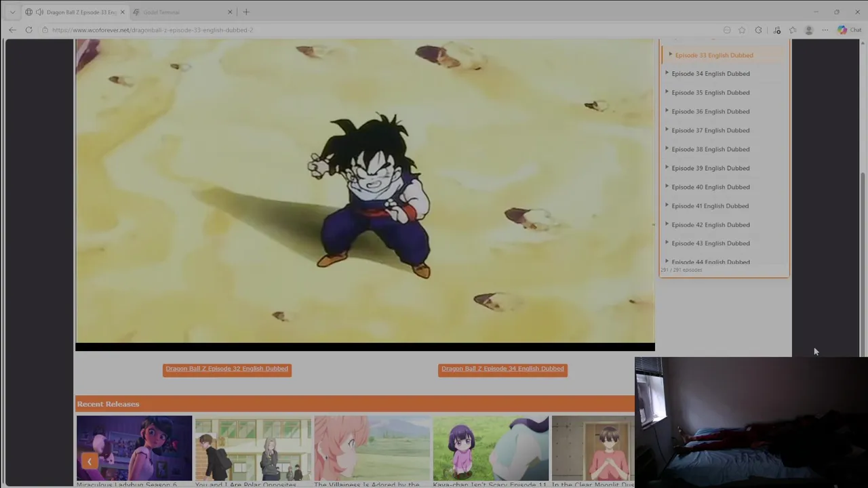Add this page to favorites star
Viewport: 868px width, 488px height.
(x=742, y=30)
